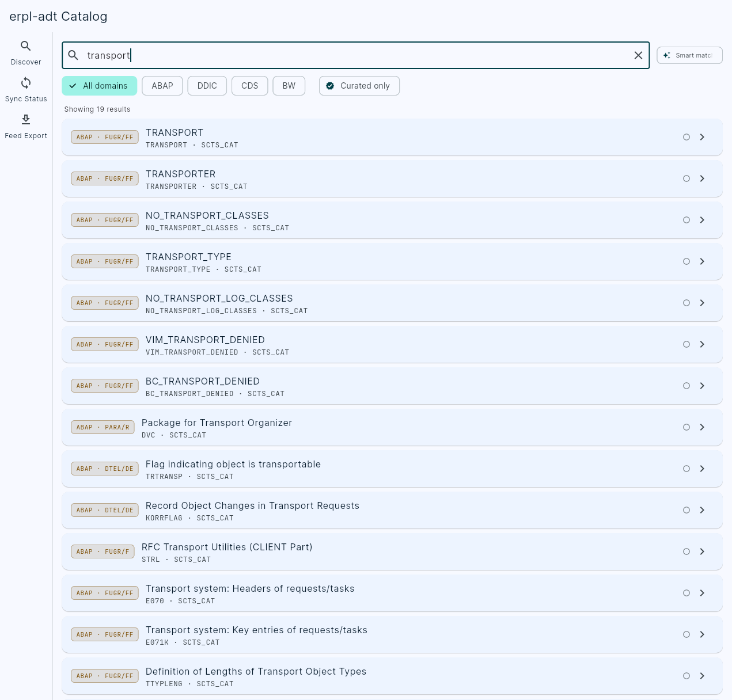This screenshot has width=732, height=700.
Task: Click the status circle on KORRFLAG row
Action: [x=687, y=510]
